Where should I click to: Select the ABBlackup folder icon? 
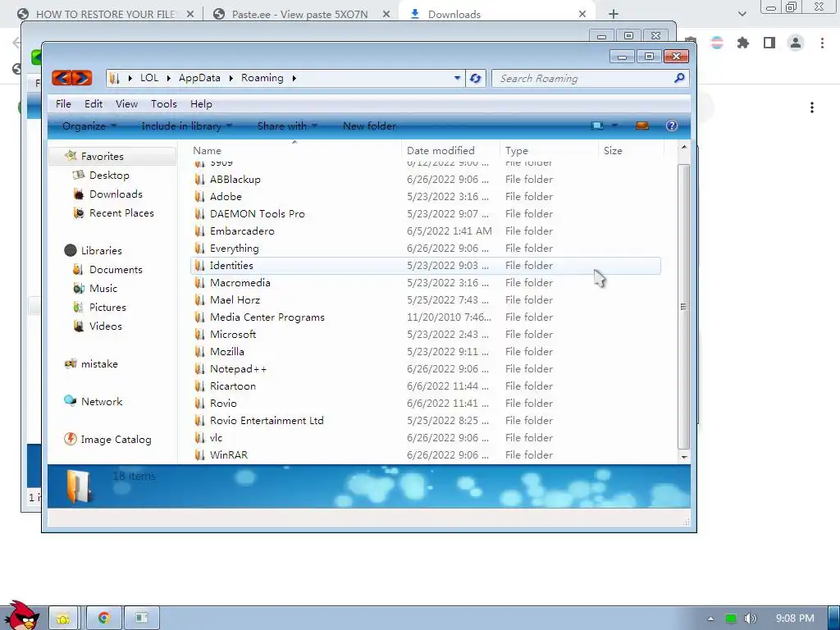click(200, 180)
